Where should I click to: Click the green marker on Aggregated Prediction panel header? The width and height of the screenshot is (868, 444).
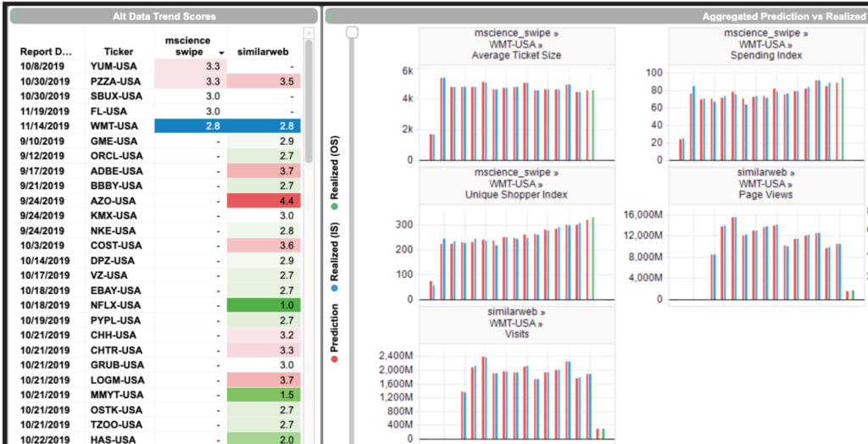[x=330, y=17]
